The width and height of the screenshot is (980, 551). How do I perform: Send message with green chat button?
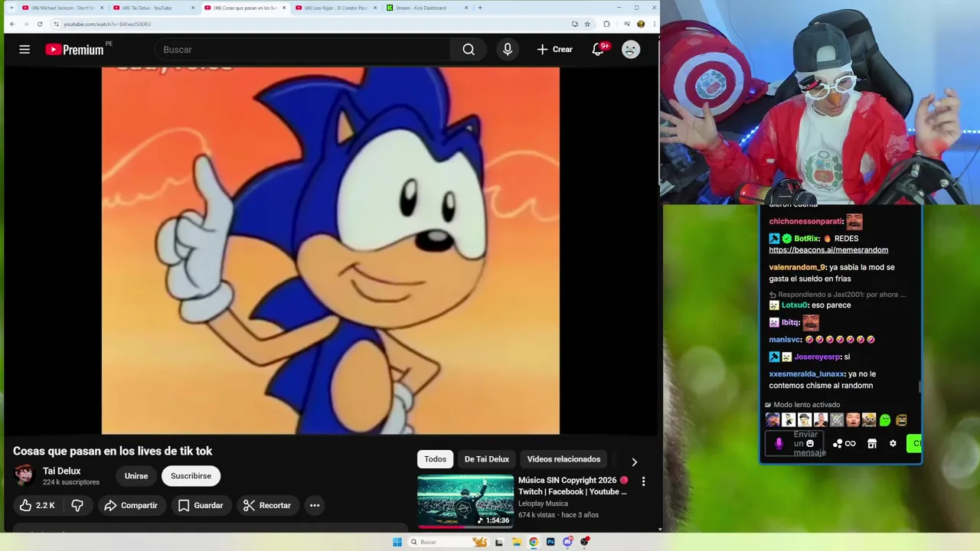point(913,443)
